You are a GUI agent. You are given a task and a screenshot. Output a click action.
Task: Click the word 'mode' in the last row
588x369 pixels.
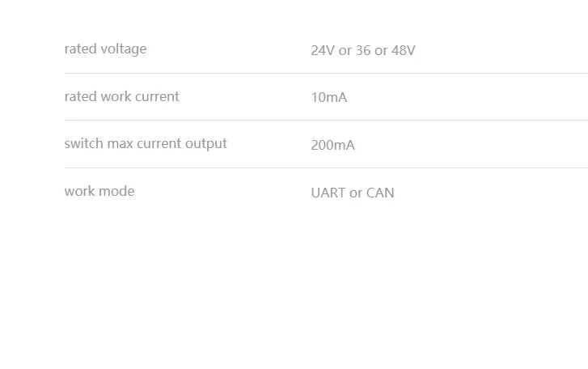tap(117, 192)
